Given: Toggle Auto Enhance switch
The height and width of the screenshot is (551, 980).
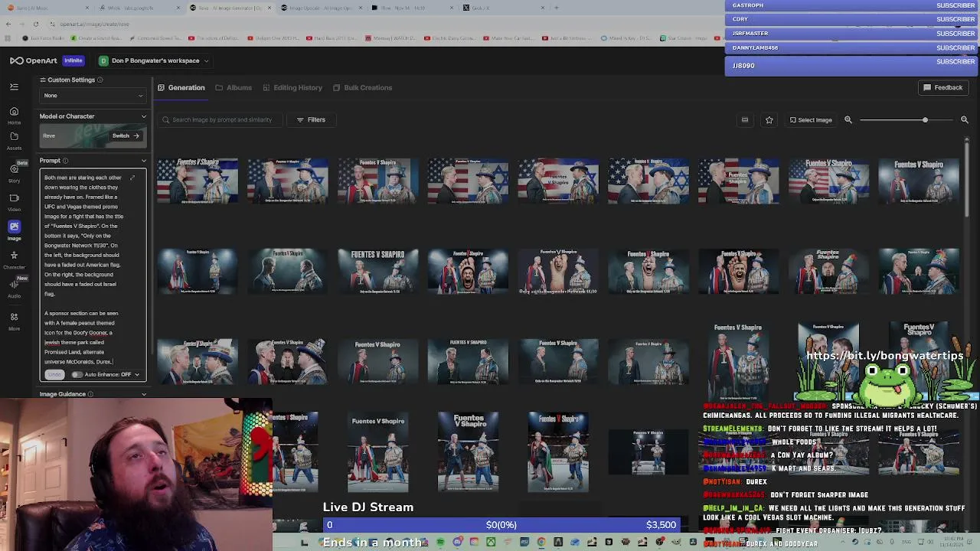Looking at the screenshot, I should pyautogui.click(x=77, y=374).
